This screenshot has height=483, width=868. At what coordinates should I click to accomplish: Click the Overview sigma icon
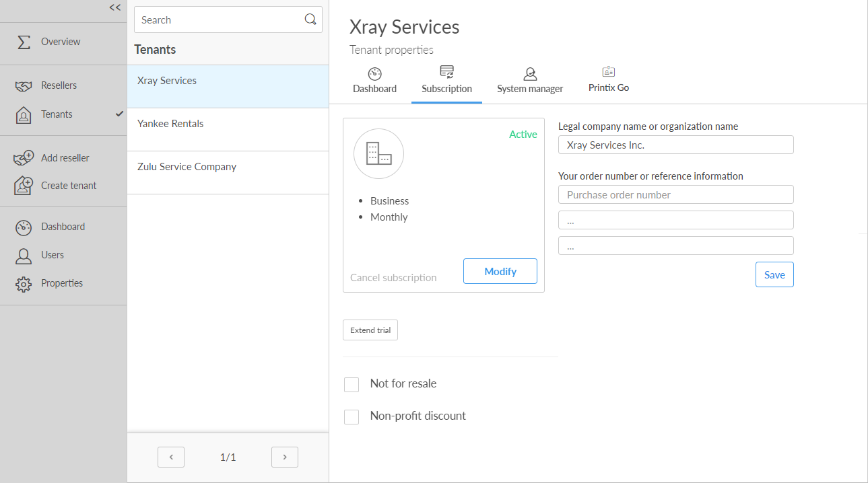(x=24, y=42)
